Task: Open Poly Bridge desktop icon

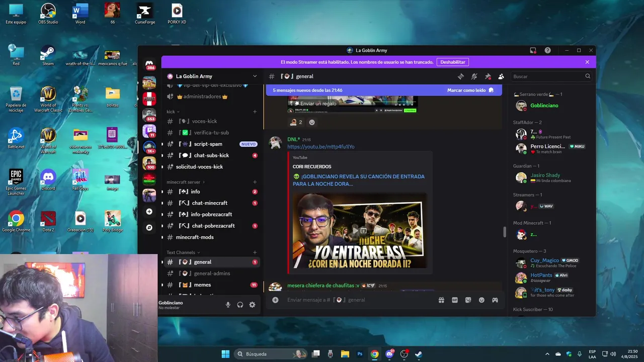Action: coord(112,221)
